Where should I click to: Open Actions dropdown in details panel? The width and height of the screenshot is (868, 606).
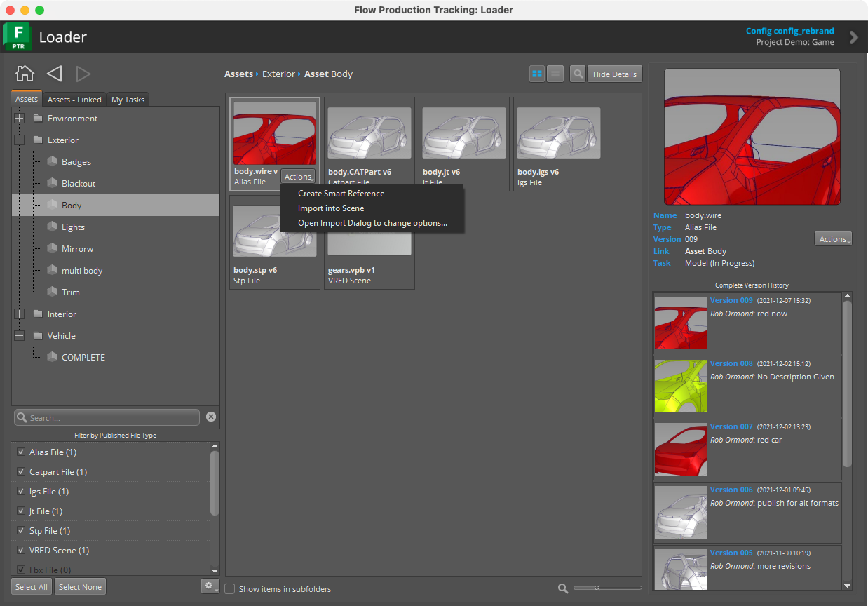coord(834,239)
